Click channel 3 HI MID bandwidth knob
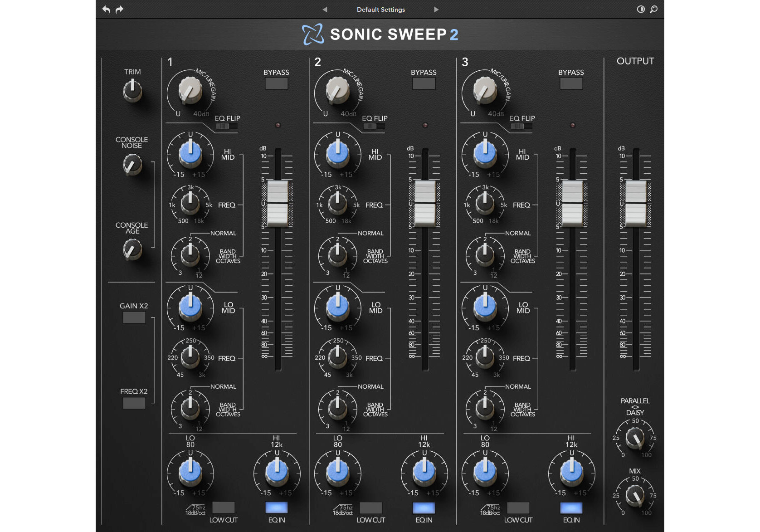Viewport: 760px width, 532px height. 485,254
